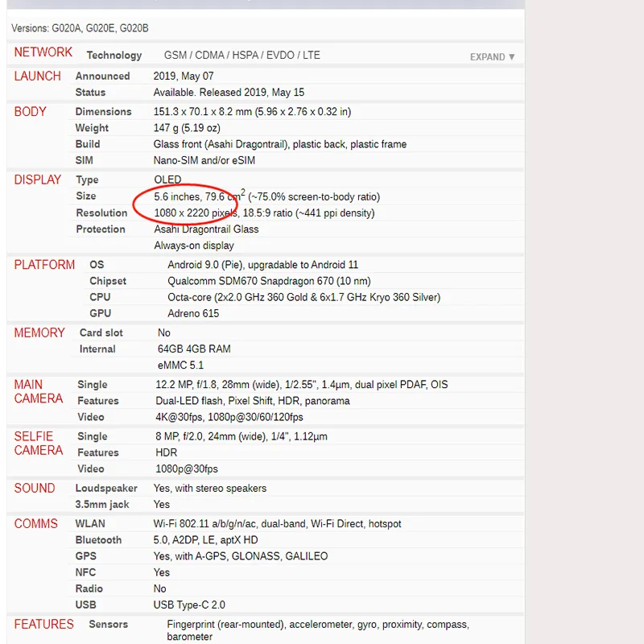Click the OLED display type value
The image size is (644, 644).
coord(167,180)
